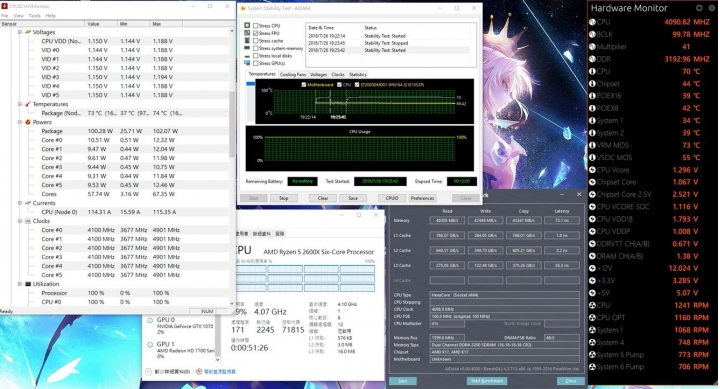720x389 pixels.
Task: Collapse the Powers node in HWMonitor
Action: click(x=20, y=122)
